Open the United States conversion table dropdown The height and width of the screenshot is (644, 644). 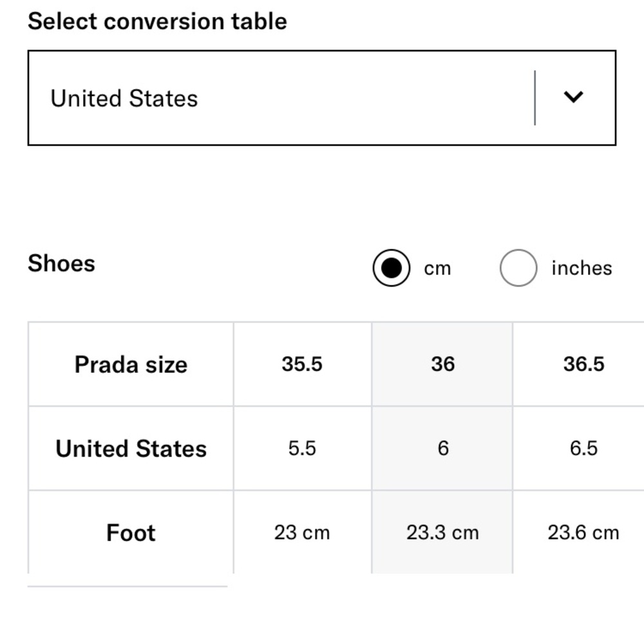(322, 98)
